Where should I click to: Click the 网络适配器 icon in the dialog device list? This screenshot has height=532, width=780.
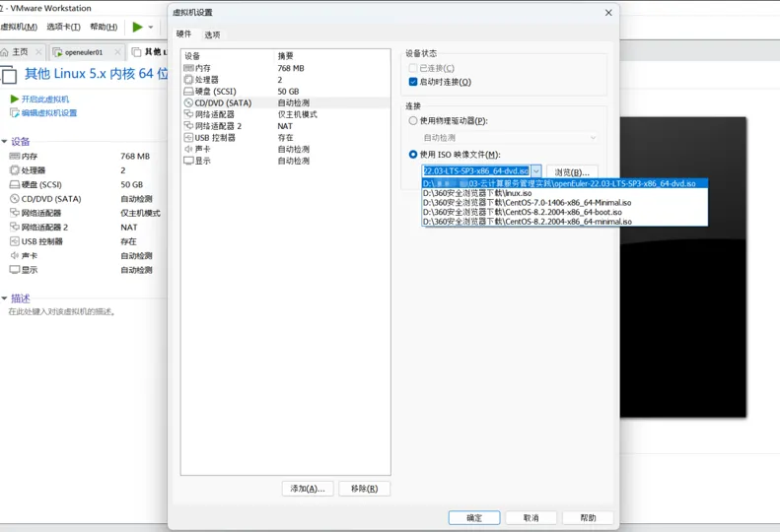188,114
